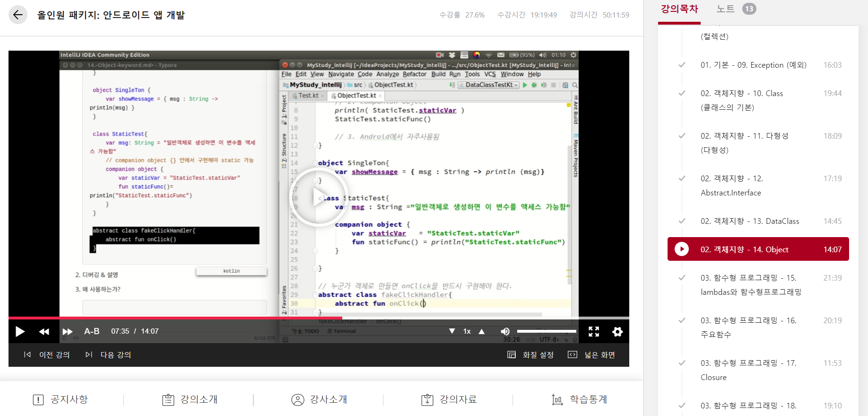Play the video from the bottom control bar
Screen dimensions: 868x416
pos(20,331)
